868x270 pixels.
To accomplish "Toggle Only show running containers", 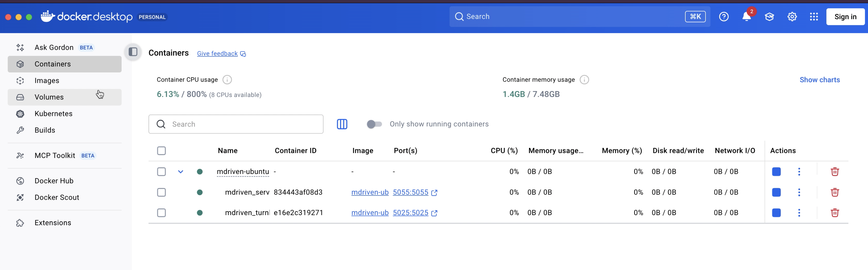I will 374,124.
